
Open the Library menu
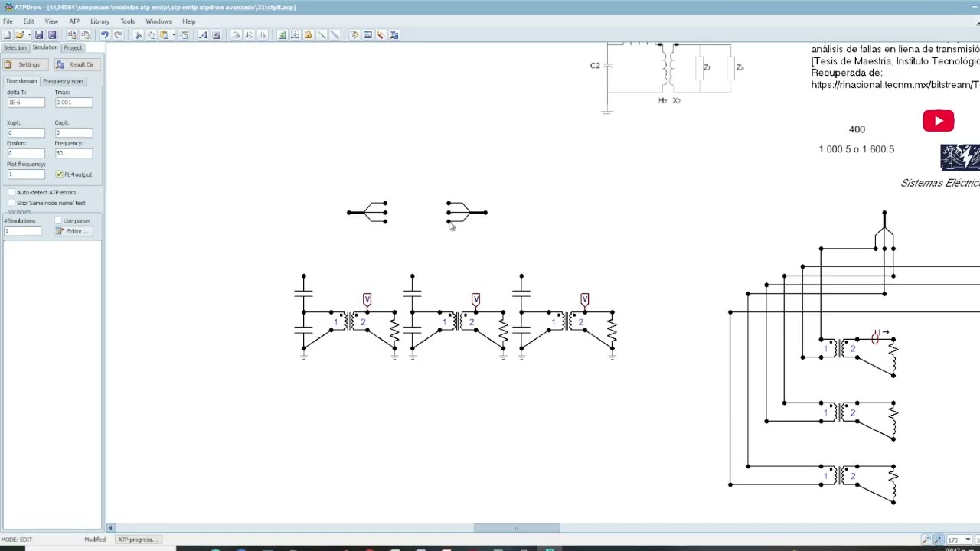coord(100,21)
